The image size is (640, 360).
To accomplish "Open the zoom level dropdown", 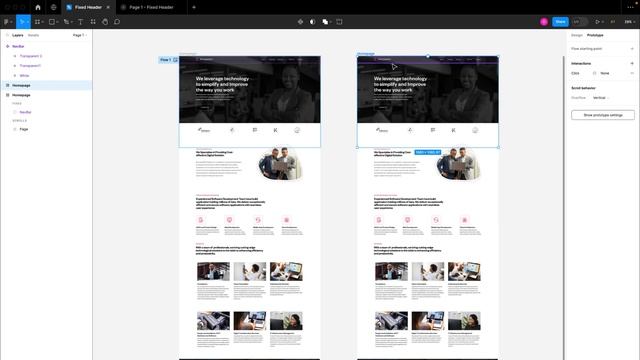I will [x=629, y=22].
